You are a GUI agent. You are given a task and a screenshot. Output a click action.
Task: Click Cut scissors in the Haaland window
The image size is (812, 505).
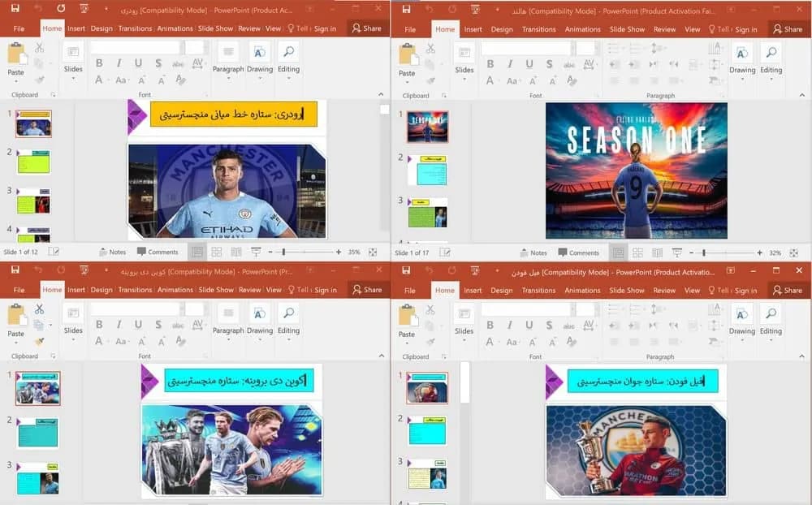coord(430,49)
